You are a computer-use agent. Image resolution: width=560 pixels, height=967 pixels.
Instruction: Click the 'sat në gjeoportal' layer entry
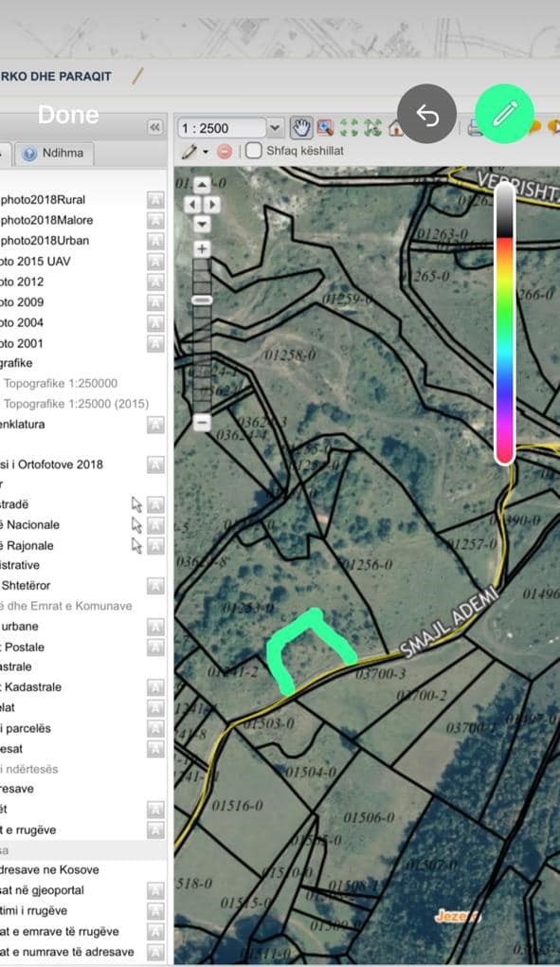coord(42,890)
